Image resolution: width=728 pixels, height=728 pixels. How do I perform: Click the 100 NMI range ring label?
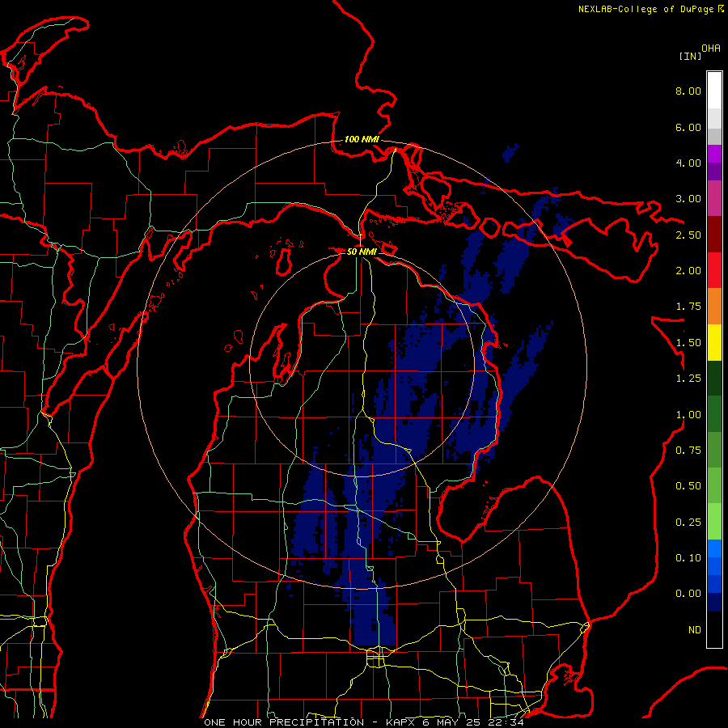pyautogui.click(x=362, y=139)
